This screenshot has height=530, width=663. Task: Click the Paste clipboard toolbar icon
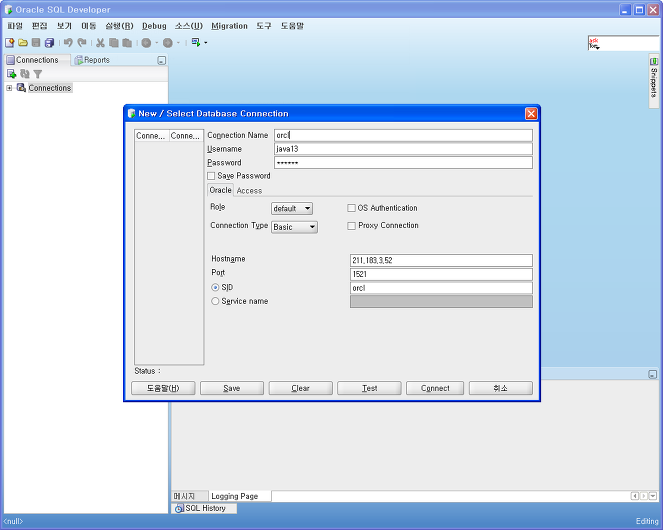tap(127, 43)
